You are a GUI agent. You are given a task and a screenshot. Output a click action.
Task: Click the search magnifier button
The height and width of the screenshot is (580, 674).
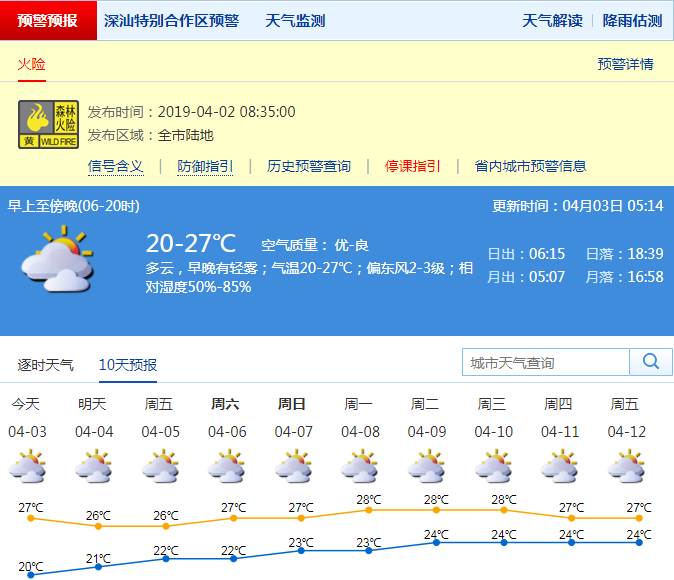[651, 362]
